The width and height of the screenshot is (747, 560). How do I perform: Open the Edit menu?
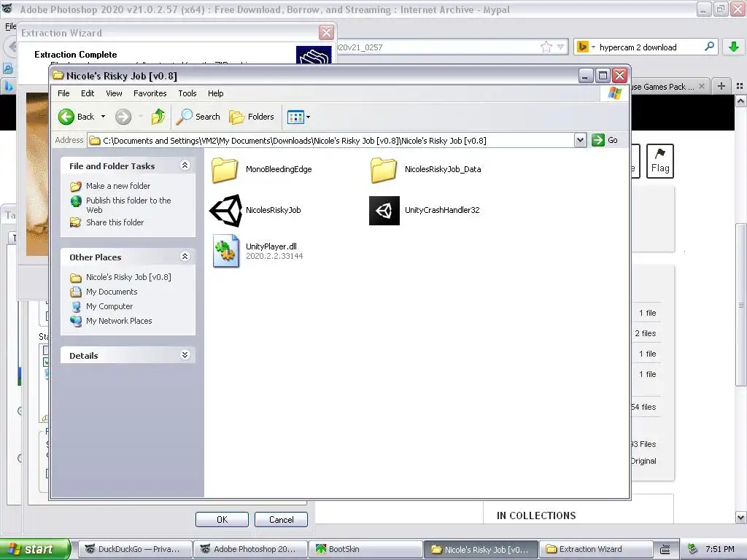pos(88,93)
